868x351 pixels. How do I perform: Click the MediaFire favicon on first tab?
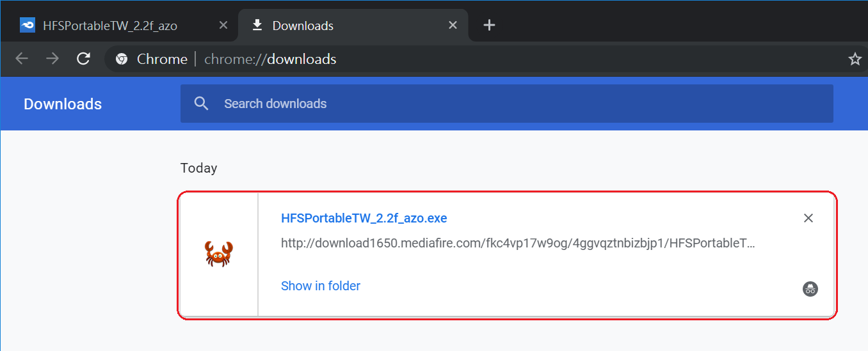28,26
